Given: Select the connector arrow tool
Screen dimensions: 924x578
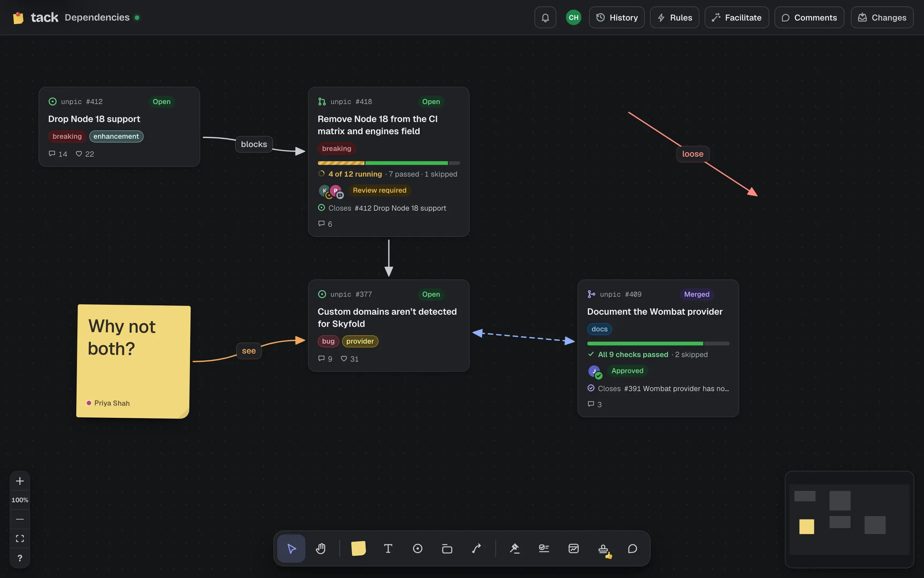Looking at the screenshot, I should click(477, 548).
